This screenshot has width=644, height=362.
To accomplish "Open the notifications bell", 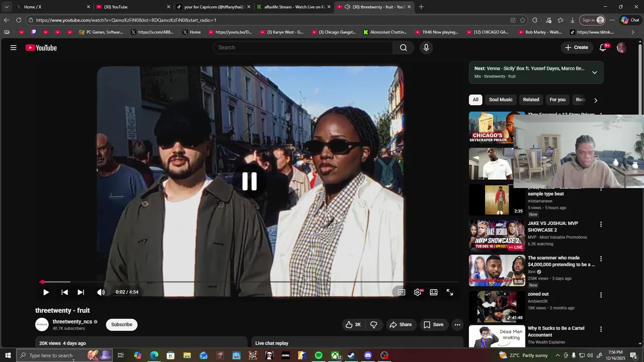I will pos(603,48).
